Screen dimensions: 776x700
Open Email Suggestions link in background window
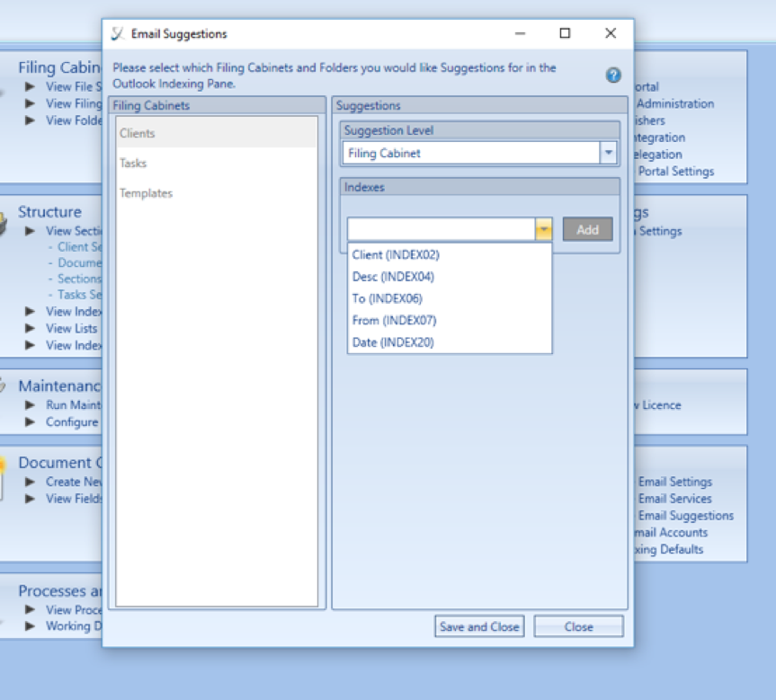[685, 516]
